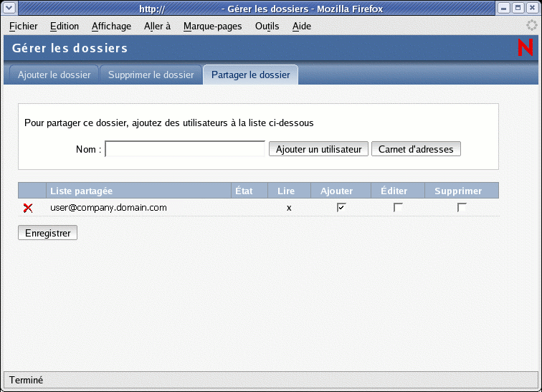Click the Lire column header
This screenshot has height=392, width=542.
click(x=290, y=191)
